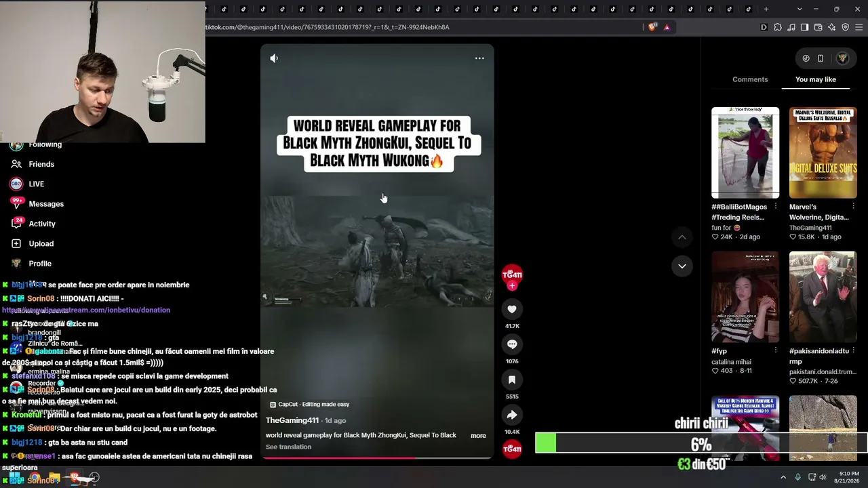Go to the next video
This screenshot has width=868, height=488.
pos(682,266)
